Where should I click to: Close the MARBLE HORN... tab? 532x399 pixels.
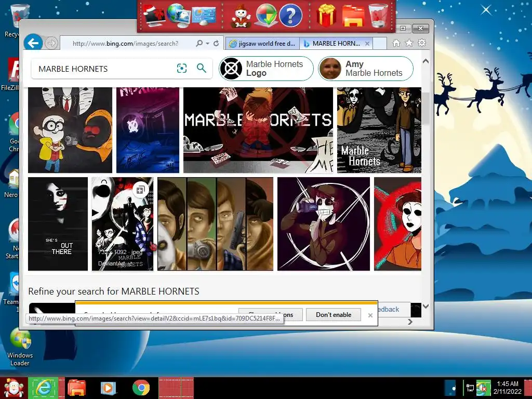367,44
